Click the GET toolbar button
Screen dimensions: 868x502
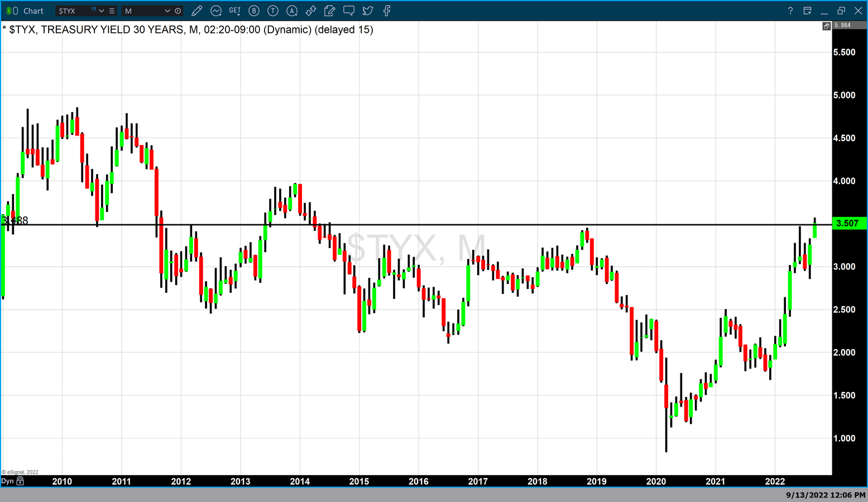click(235, 11)
